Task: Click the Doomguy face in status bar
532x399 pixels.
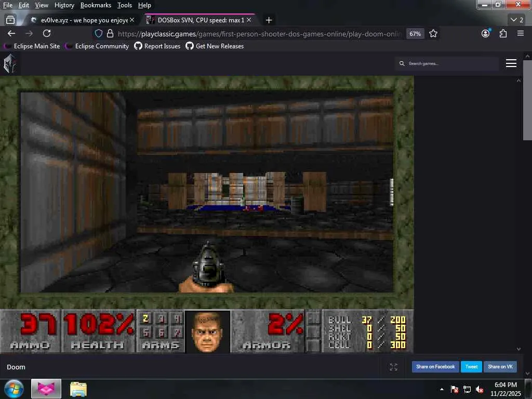Action: (207, 331)
